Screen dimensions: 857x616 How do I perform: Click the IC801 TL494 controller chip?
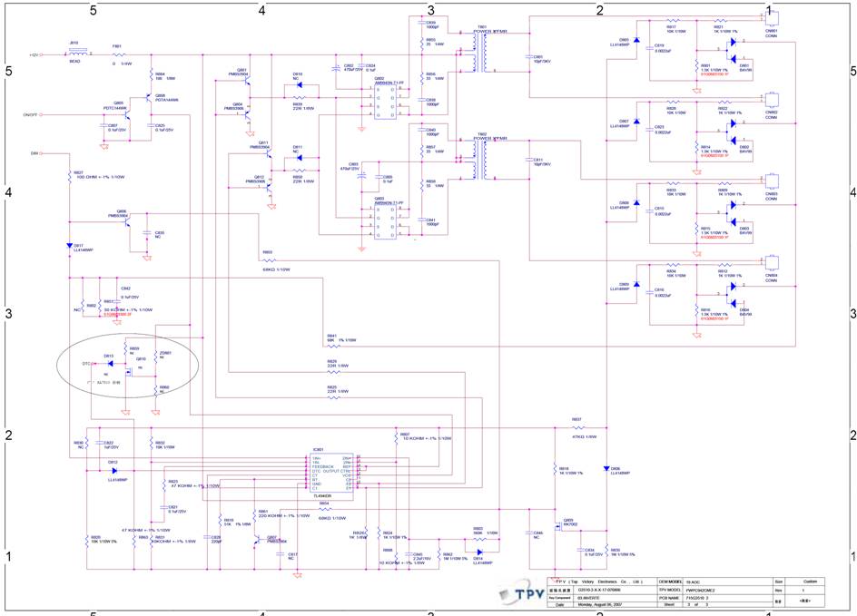coord(331,473)
